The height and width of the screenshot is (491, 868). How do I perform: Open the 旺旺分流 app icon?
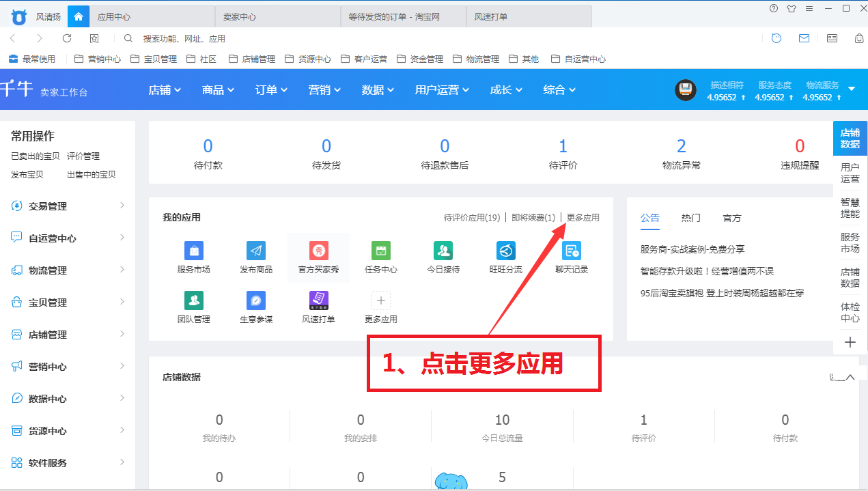[x=506, y=251]
